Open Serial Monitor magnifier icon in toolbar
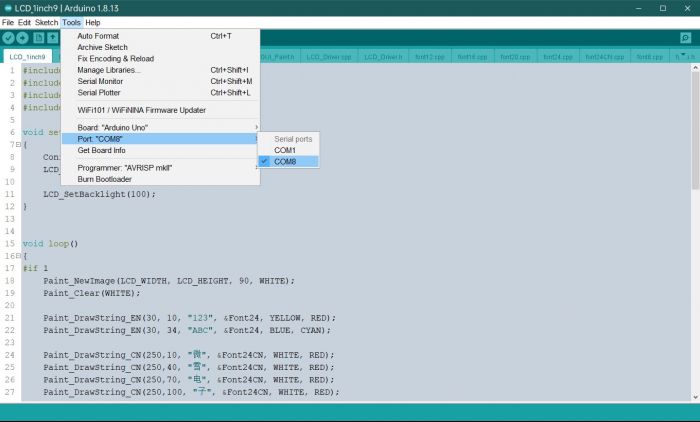Screen dimensions: 700x422 [685, 38]
